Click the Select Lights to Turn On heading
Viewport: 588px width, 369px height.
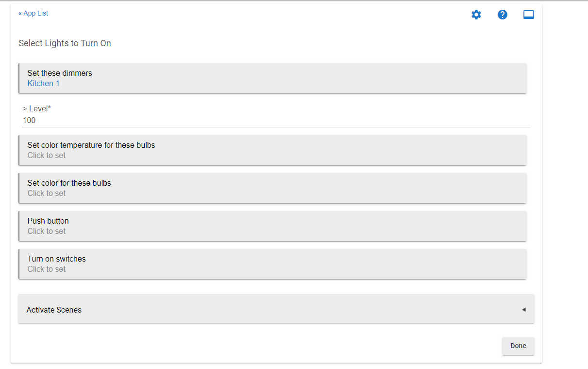click(65, 43)
